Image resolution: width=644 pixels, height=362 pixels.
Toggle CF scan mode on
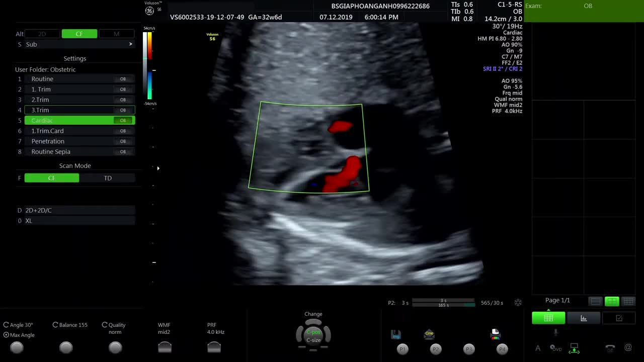[52, 178]
